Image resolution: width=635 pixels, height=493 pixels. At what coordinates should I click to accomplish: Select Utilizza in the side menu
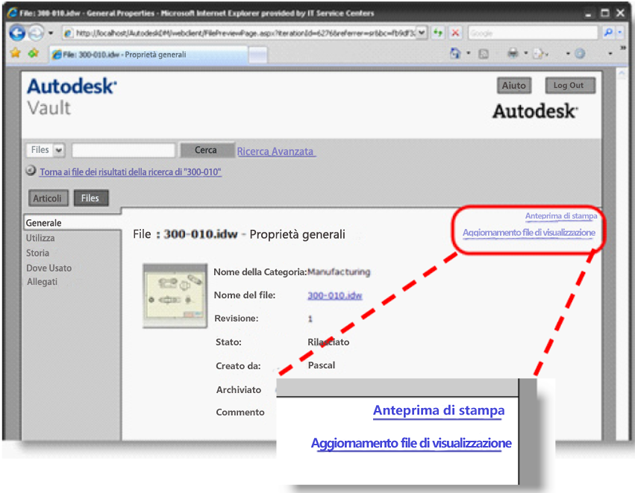40,238
